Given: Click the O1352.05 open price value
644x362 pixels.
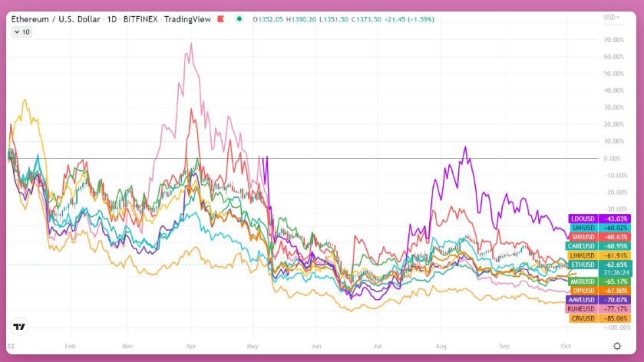Looking at the screenshot, I should (x=268, y=19).
